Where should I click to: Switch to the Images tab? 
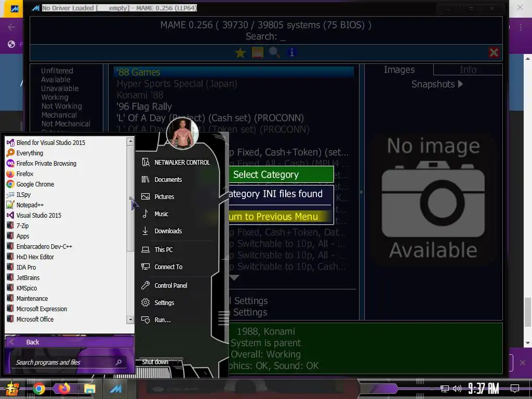[x=399, y=70]
